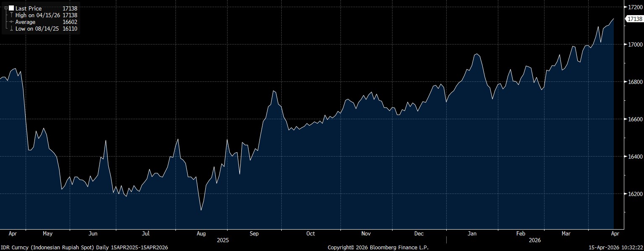Click the IDR Curncy chart title text
The height and width of the screenshot is (251, 644).
pyautogui.click(x=84, y=248)
